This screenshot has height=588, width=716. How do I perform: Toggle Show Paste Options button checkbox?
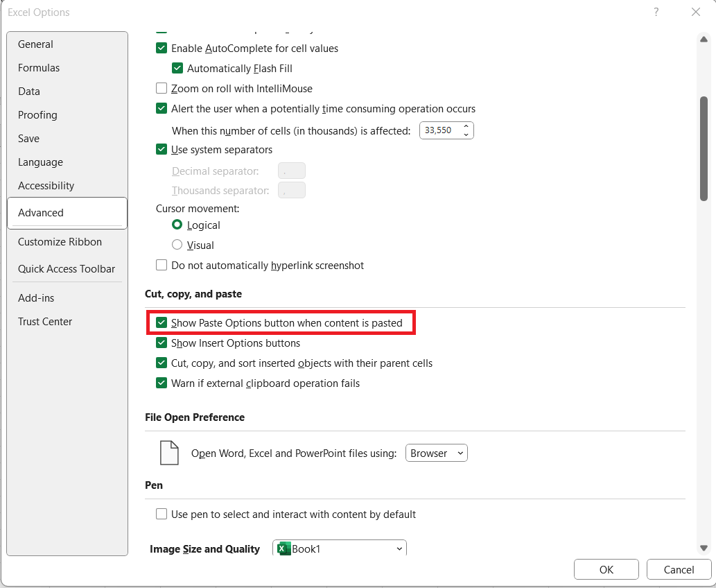161,322
